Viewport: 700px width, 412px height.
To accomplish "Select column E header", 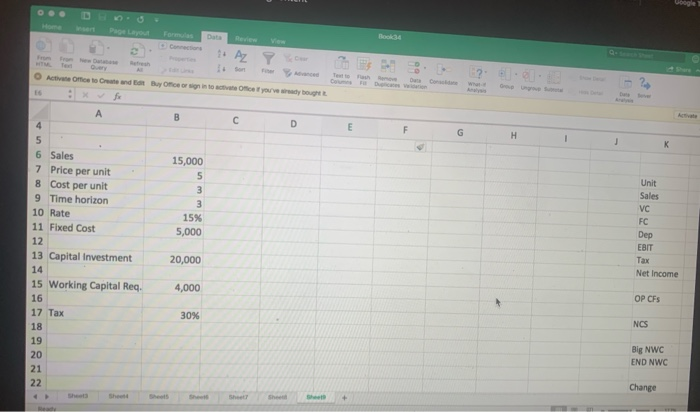I will (x=350, y=127).
